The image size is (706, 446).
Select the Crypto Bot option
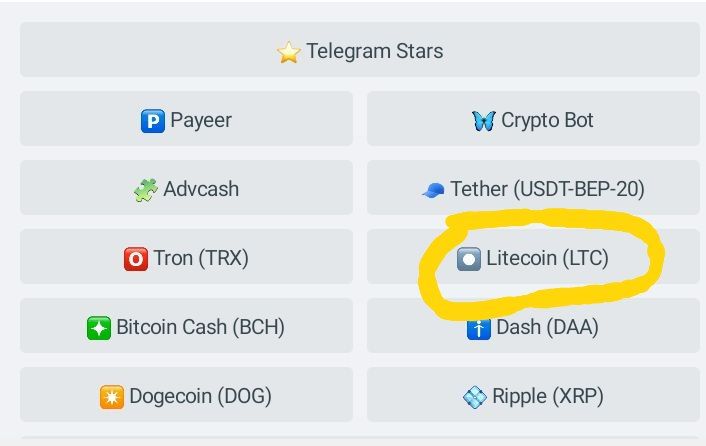tap(533, 120)
